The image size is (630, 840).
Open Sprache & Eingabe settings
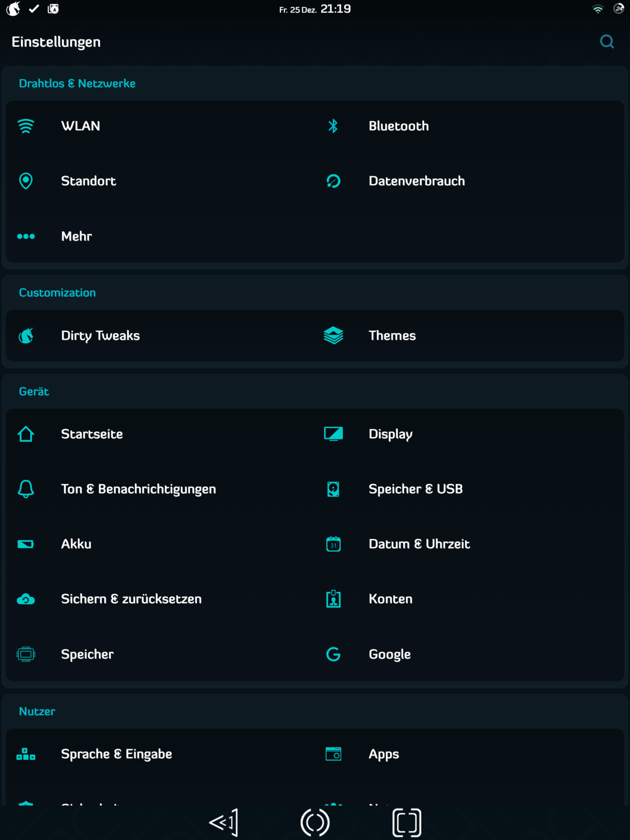click(117, 754)
